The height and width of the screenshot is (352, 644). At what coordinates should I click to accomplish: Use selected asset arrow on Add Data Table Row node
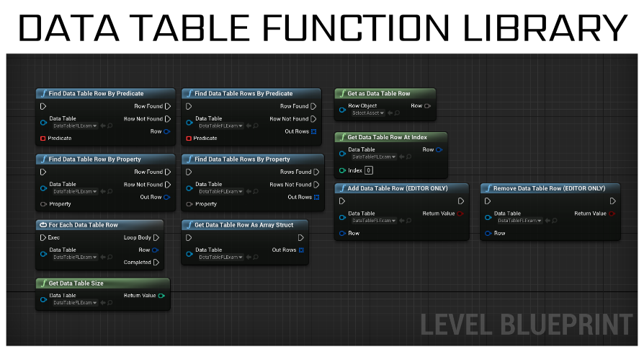coord(402,221)
